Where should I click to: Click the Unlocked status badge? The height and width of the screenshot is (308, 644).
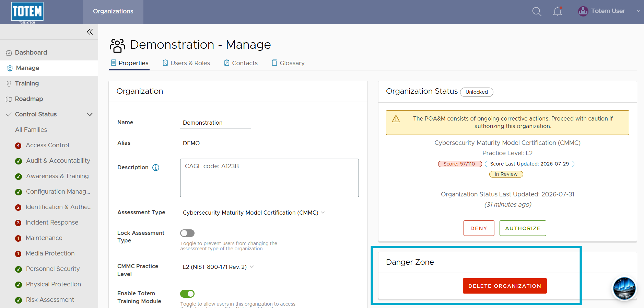477,92
